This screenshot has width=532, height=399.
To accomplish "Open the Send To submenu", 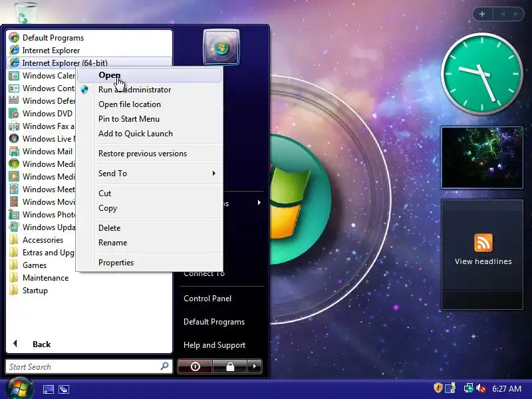I will pos(150,174).
